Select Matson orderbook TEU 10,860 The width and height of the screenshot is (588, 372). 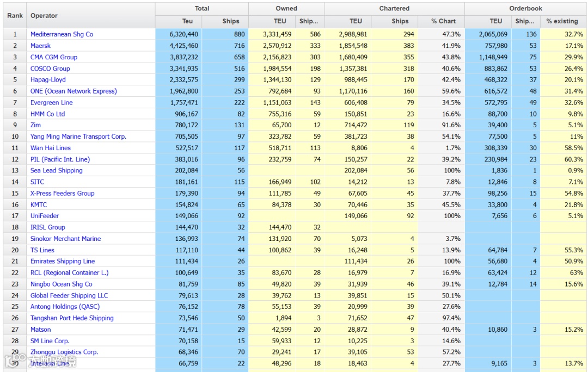coord(488,330)
